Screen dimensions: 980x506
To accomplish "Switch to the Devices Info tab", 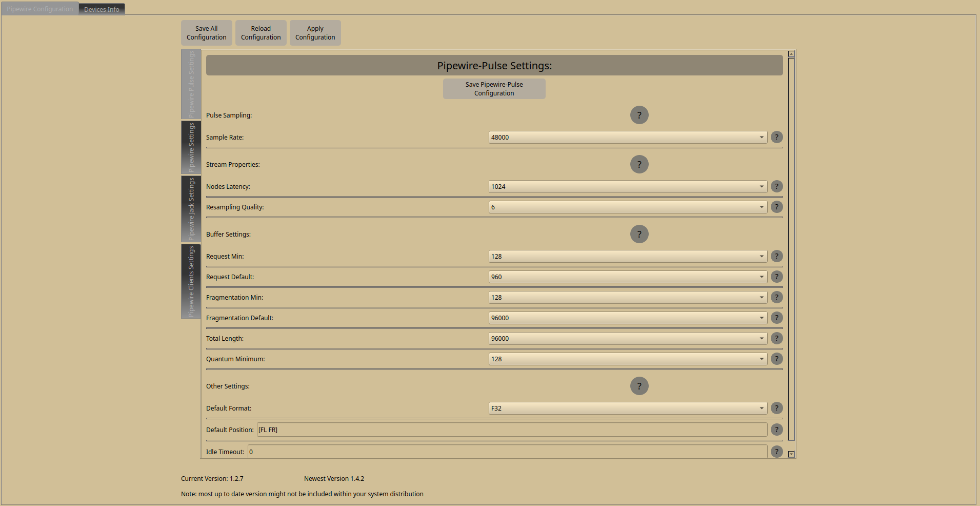I will pos(102,9).
